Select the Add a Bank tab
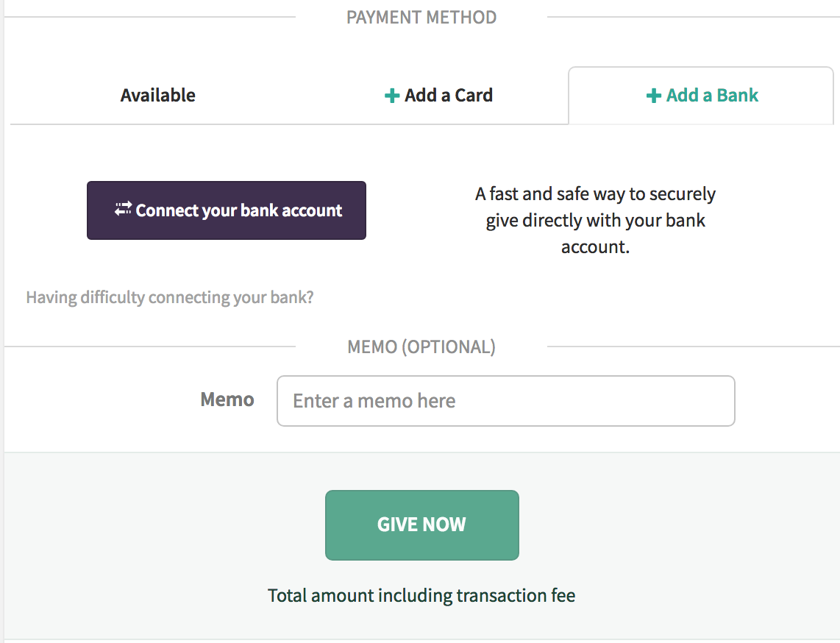The width and height of the screenshot is (840, 643). tap(701, 96)
